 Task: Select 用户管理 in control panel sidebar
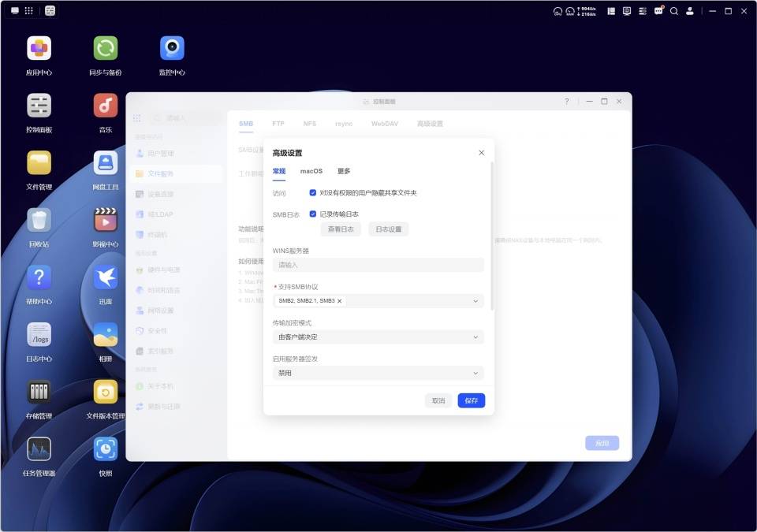174,154
